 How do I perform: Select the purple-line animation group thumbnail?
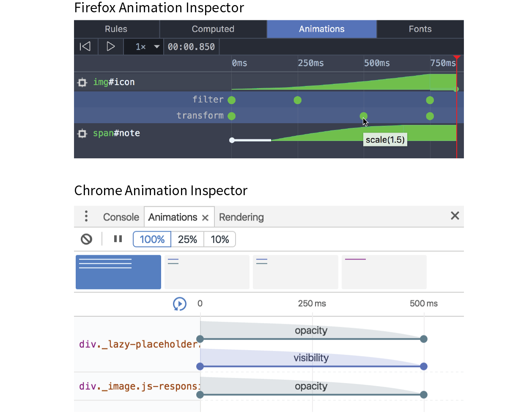(x=384, y=272)
